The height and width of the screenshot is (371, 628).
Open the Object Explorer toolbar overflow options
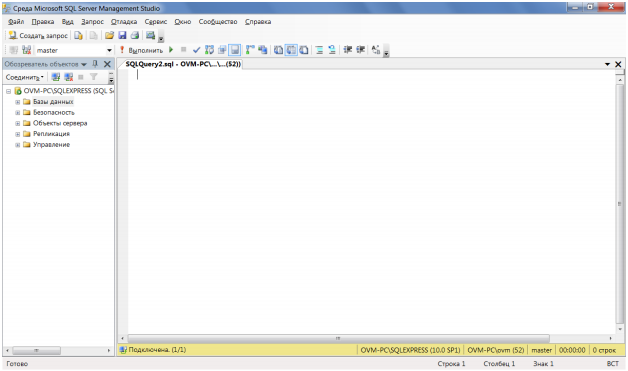pyautogui.click(x=111, y=78)
